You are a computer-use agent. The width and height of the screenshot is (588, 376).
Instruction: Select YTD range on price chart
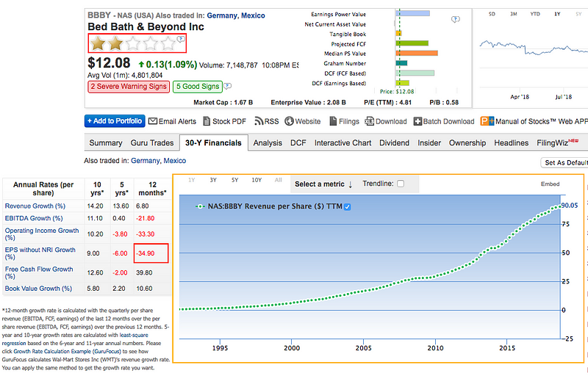point(535,14)
